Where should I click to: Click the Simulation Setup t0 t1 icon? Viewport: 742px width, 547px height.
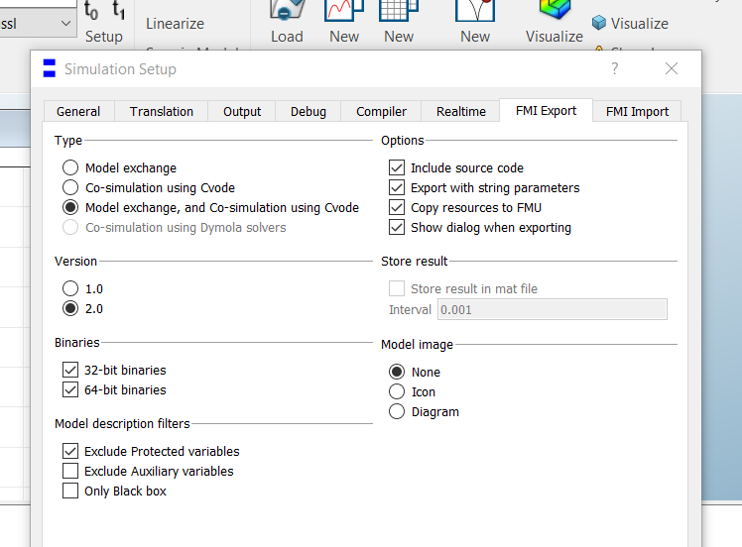coord(104,10)
